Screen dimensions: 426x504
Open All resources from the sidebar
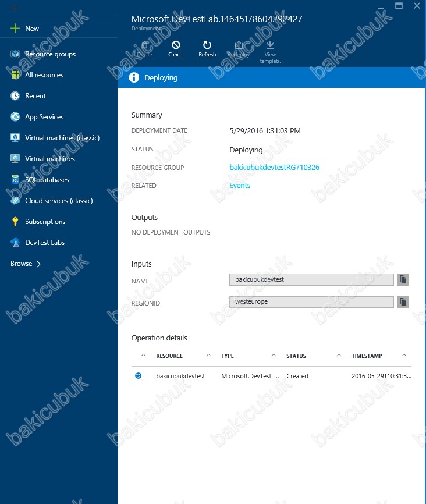coord(44,75)
